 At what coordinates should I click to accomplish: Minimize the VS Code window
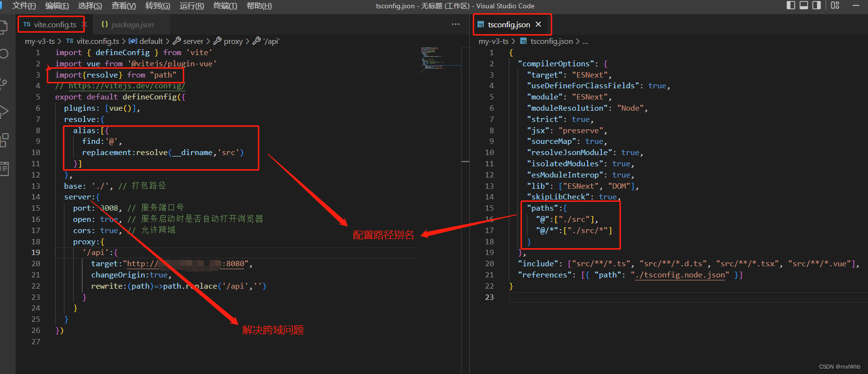pyautogui.click(x=856, y=5)
